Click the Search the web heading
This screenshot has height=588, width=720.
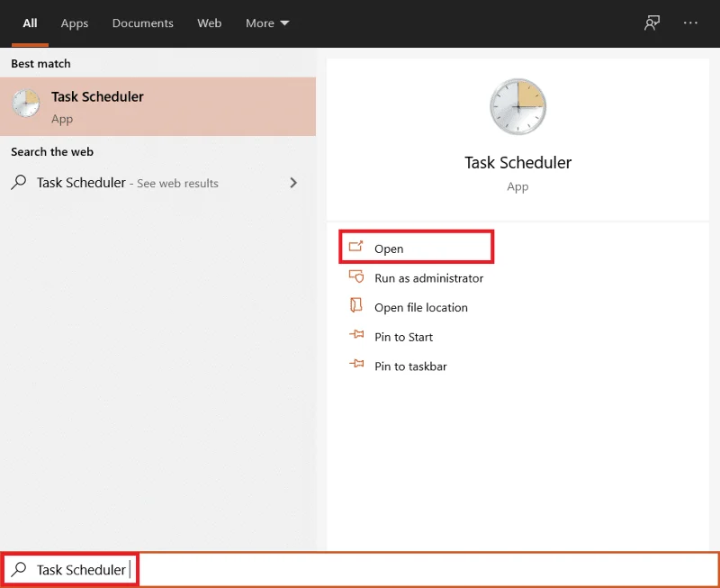point(52,151)
